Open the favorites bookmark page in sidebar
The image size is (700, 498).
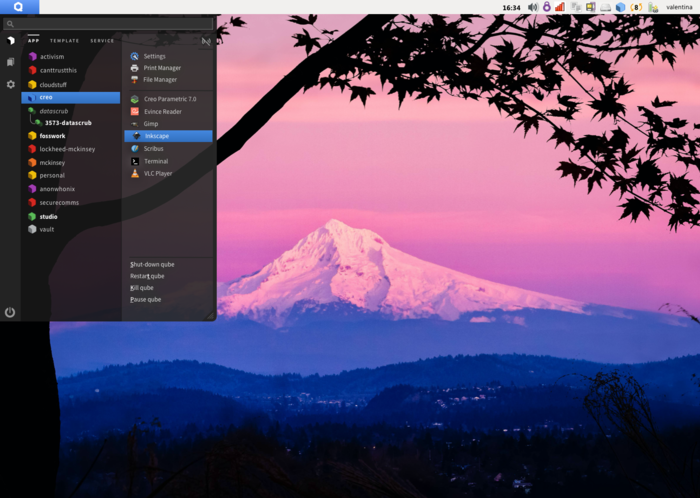click(x=11, y=62)
